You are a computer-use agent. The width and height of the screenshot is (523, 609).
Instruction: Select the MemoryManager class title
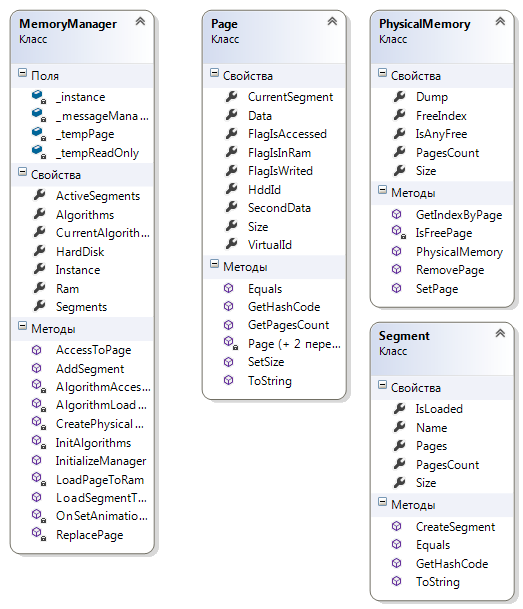click(x=68, y=24)
